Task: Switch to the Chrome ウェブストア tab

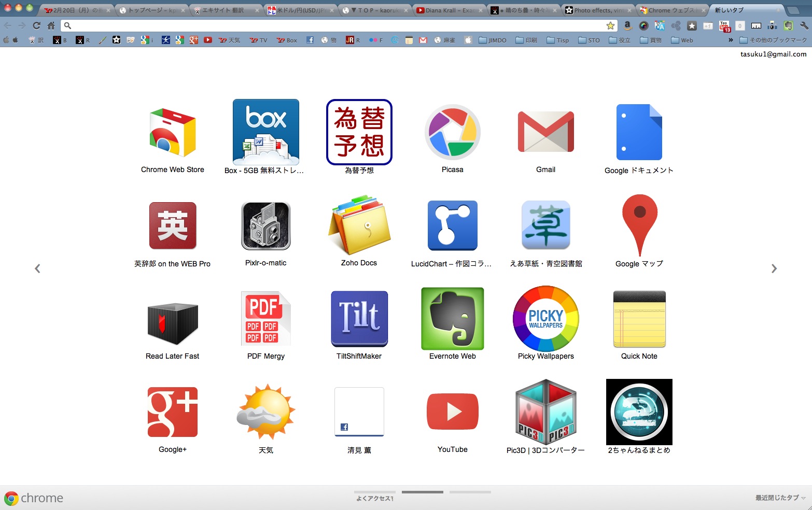Action: point(673,10)
